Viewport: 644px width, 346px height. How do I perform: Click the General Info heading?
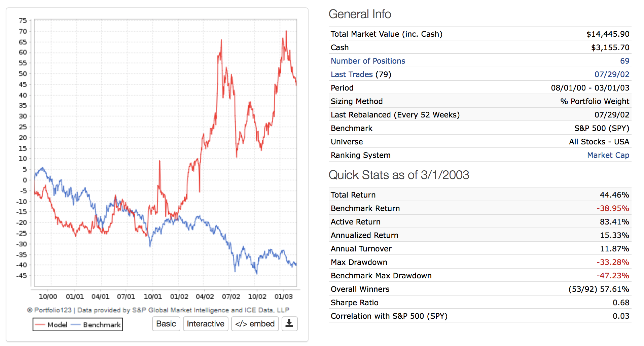click(x=359, y=14)
